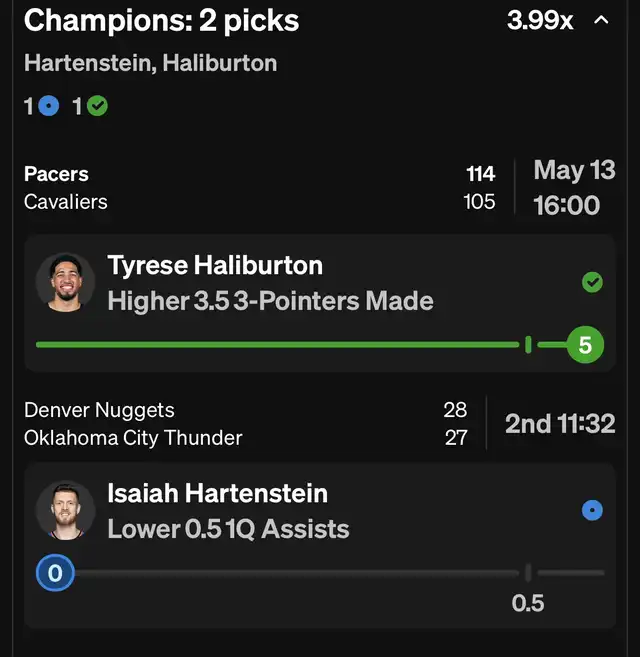Viewport: 640px width, 657px height.
Task: Open Isaiah Hartenstein's player photo
Action: (65, 510)
